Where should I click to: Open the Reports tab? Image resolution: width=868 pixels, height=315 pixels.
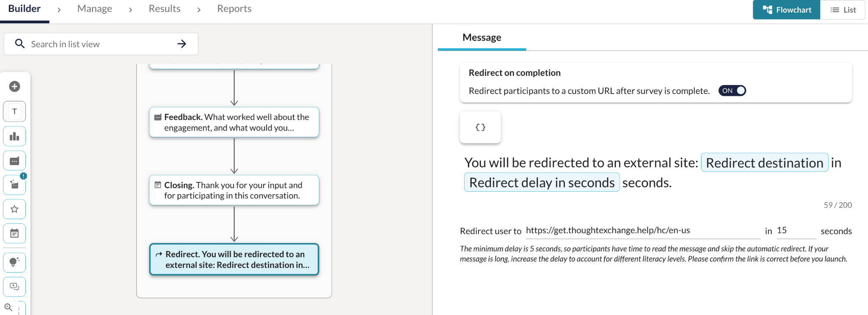[234, 8]
